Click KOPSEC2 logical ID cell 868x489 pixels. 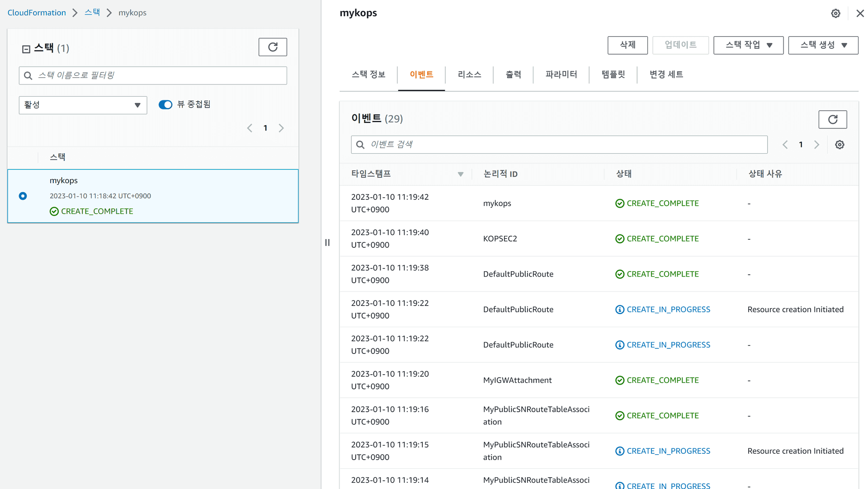(500, 239)
